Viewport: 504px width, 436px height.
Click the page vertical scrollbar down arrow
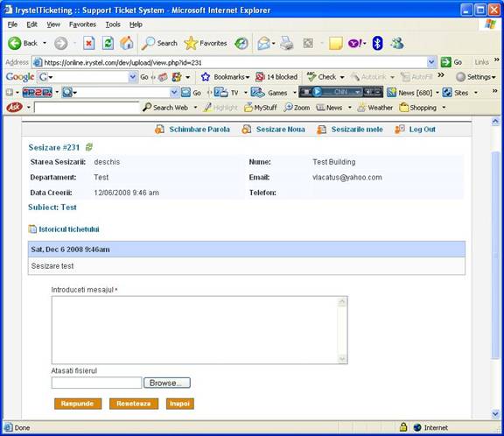click(x=495, y=413)
